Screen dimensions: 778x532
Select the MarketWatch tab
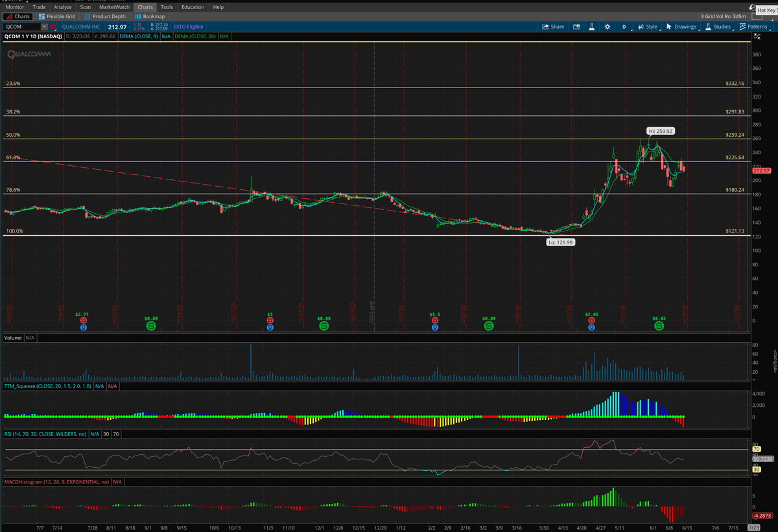coord(115,6)
